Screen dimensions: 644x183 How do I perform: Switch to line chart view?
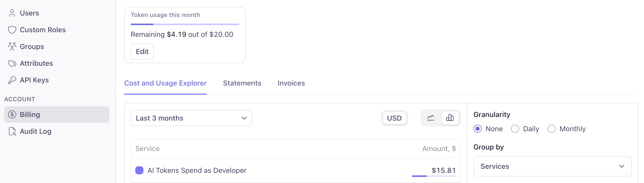click(431, 118)
